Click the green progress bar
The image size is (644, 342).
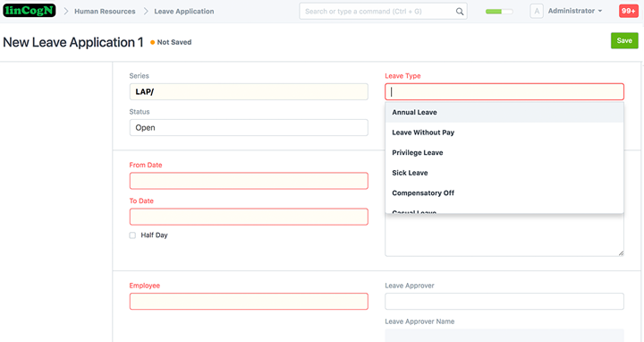pos(499,12)
